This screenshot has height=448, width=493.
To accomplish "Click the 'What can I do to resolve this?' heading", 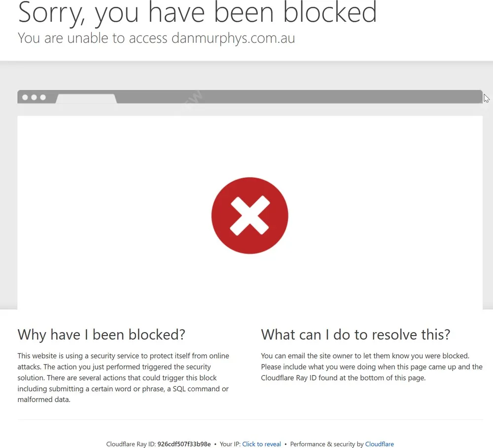I will point(355,335).
